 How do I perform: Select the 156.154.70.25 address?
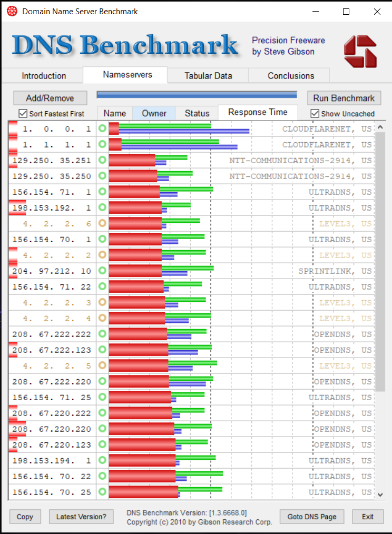click(52, 492)
